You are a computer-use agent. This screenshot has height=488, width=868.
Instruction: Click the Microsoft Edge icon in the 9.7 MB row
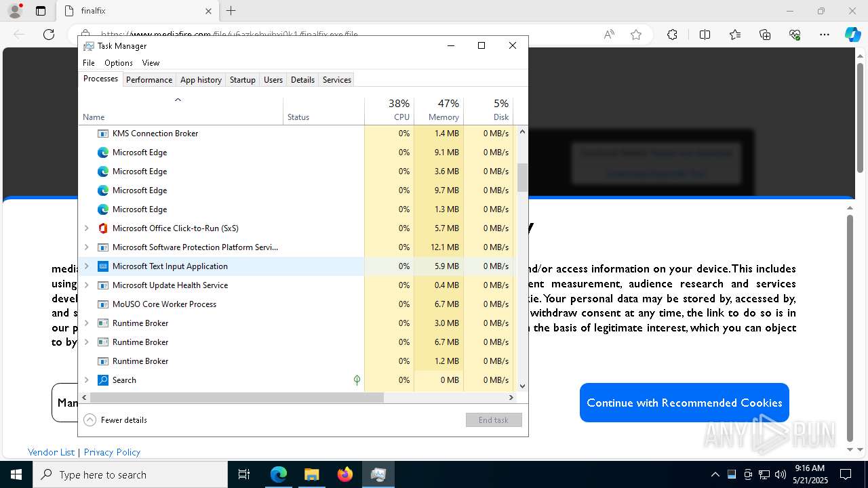(x=103, y=190)
